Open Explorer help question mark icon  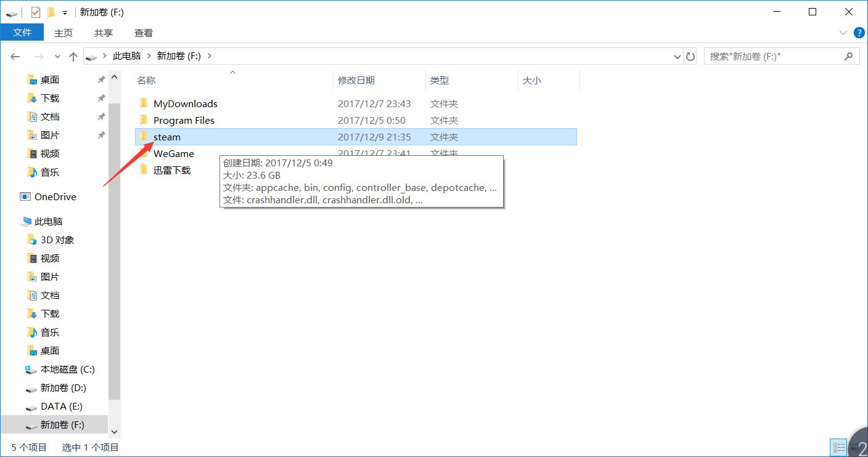pyautogui.click(x=860, y=33)
